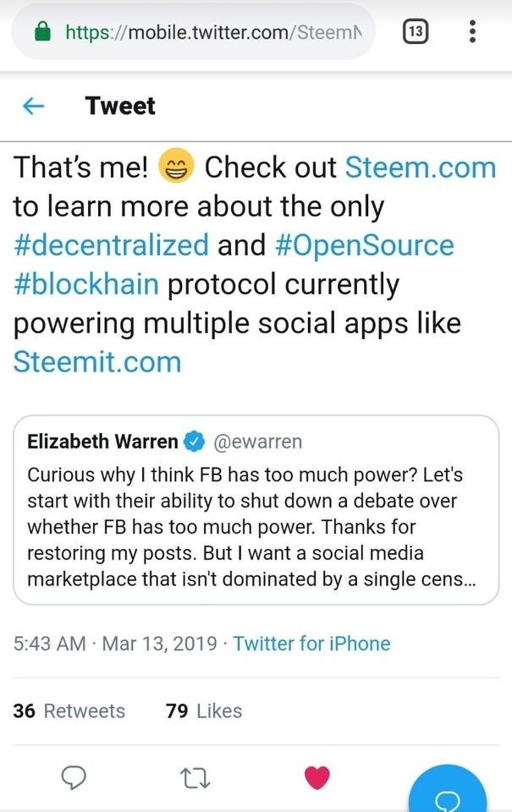
Task: Tap the blue compose reply floating button
Action: (x=448, y=790)
